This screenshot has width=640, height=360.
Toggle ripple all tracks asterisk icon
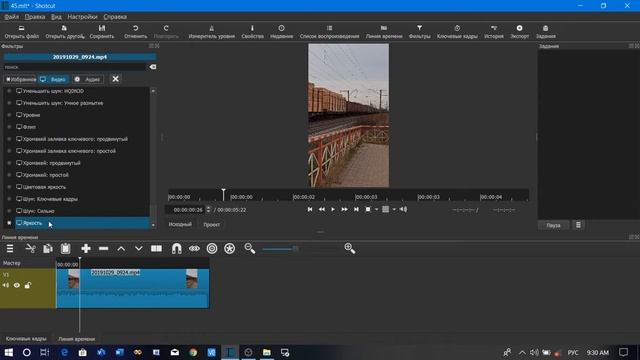229,249
